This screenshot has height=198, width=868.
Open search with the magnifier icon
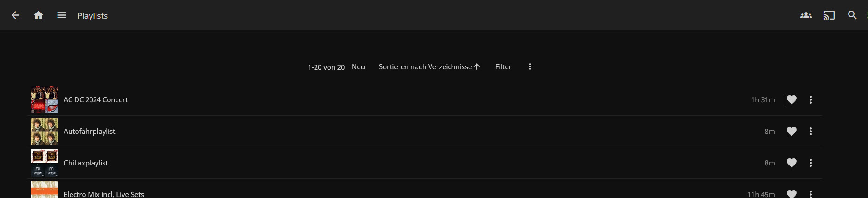tap(852, 15)
